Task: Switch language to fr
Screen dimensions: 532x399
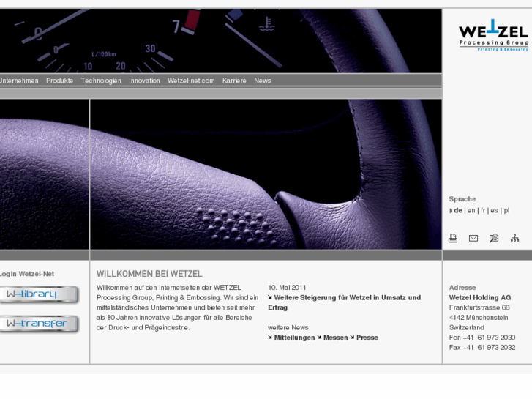Action: click(483, 211)
